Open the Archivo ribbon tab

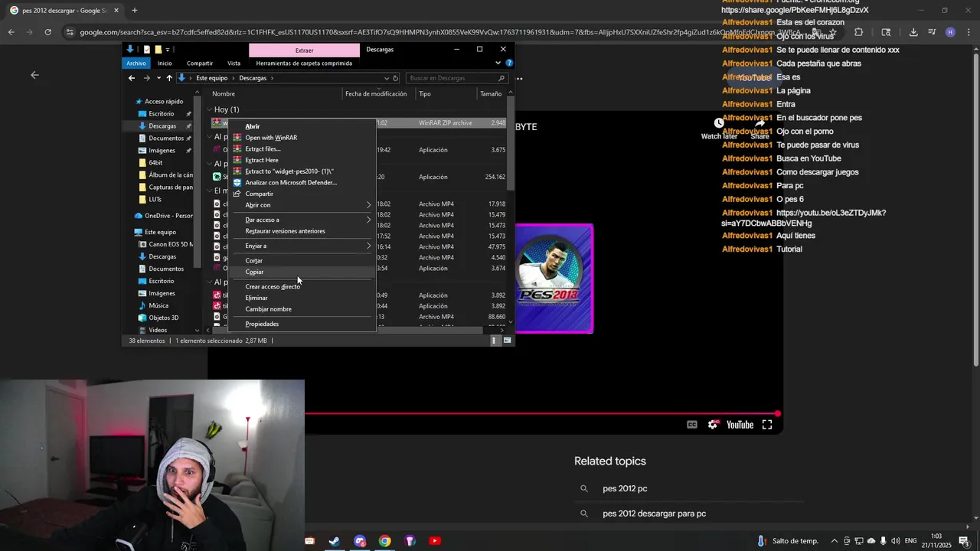136,64
